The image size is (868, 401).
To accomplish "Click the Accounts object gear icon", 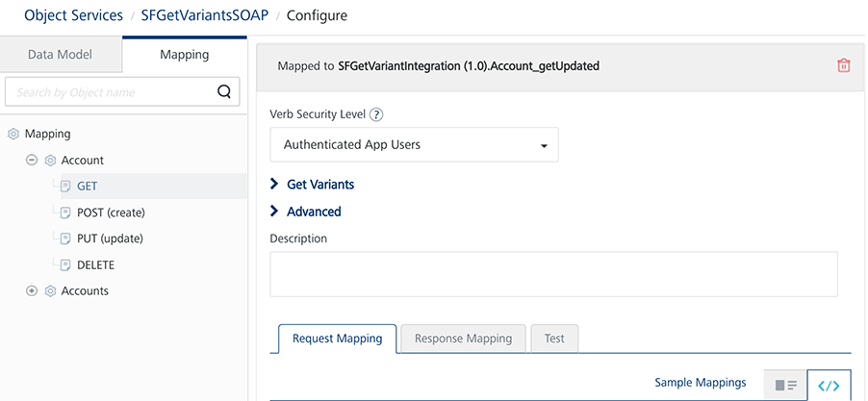I will pos(51,291).
